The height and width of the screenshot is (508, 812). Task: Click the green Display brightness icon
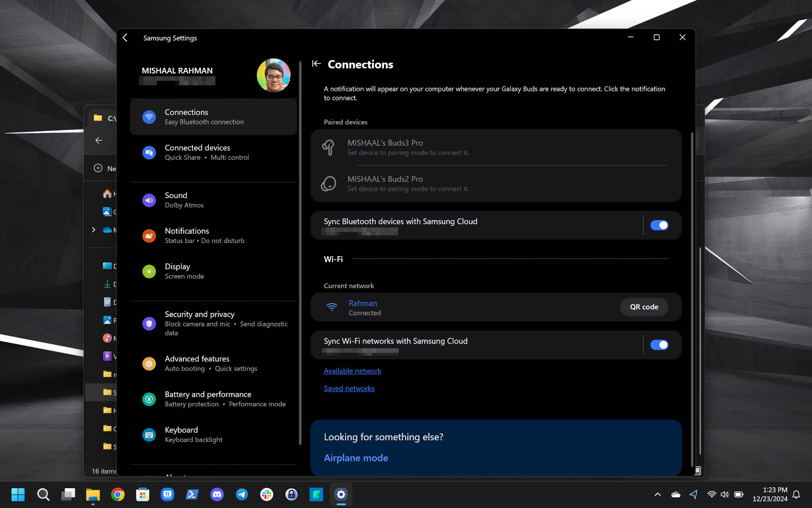tap(149, 271)
